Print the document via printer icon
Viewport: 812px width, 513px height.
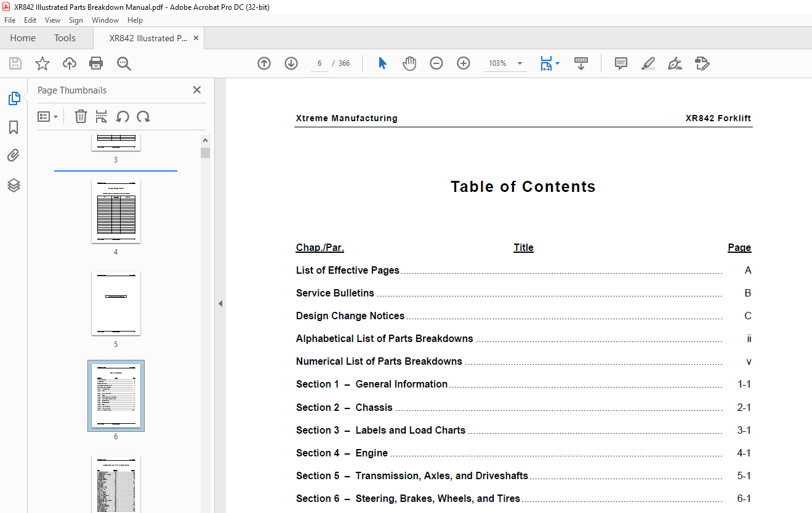(x=96, y=63)
